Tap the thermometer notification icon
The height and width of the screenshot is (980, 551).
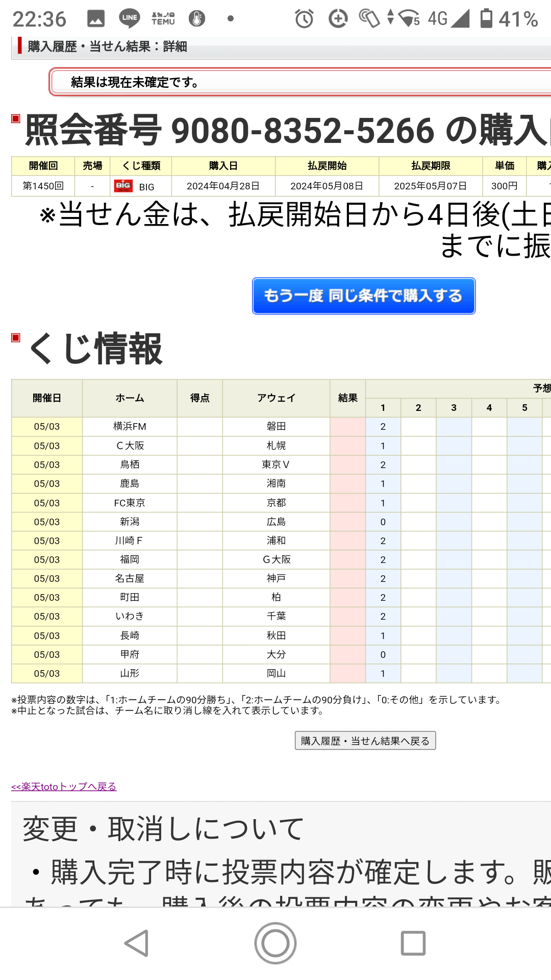click(x=197, y=19)
